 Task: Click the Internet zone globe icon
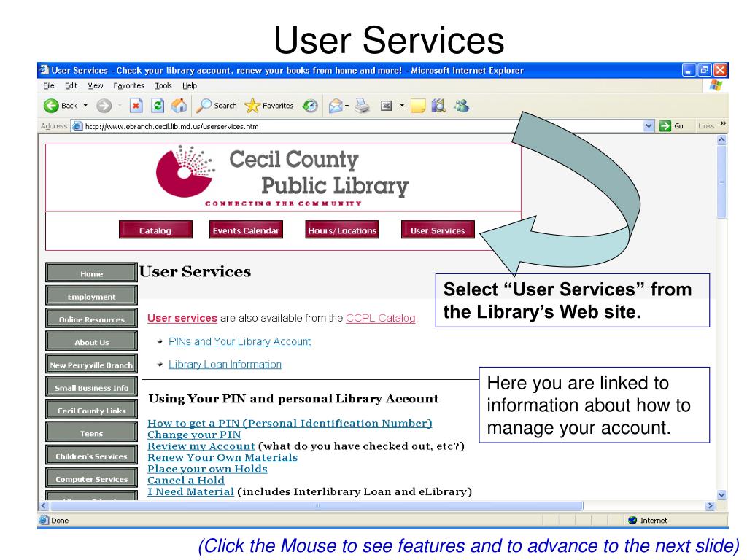[632, 520]
